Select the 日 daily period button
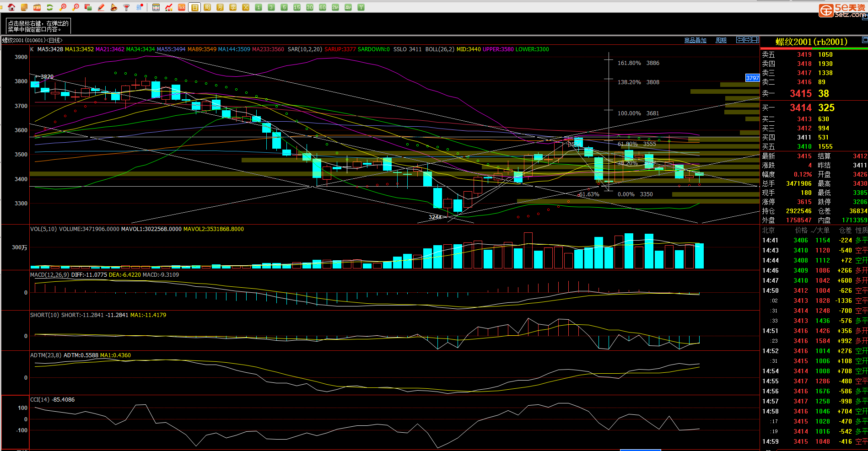The height and width of the screenshot is (451, 868). [194, 7]
